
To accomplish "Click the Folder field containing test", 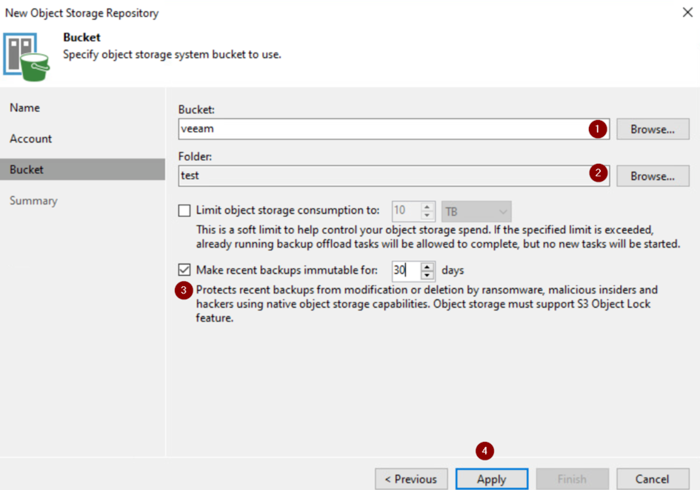I will click(394, 176).
